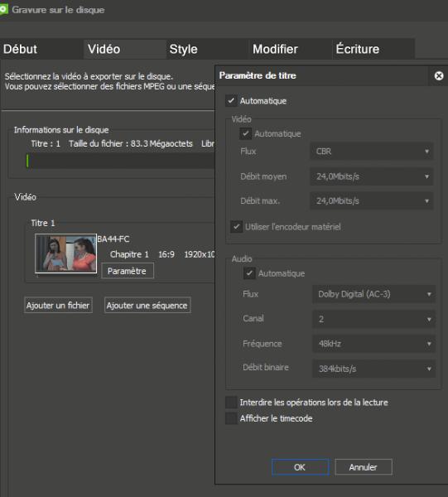Switch to the Style tab

(x=208, y=49)
